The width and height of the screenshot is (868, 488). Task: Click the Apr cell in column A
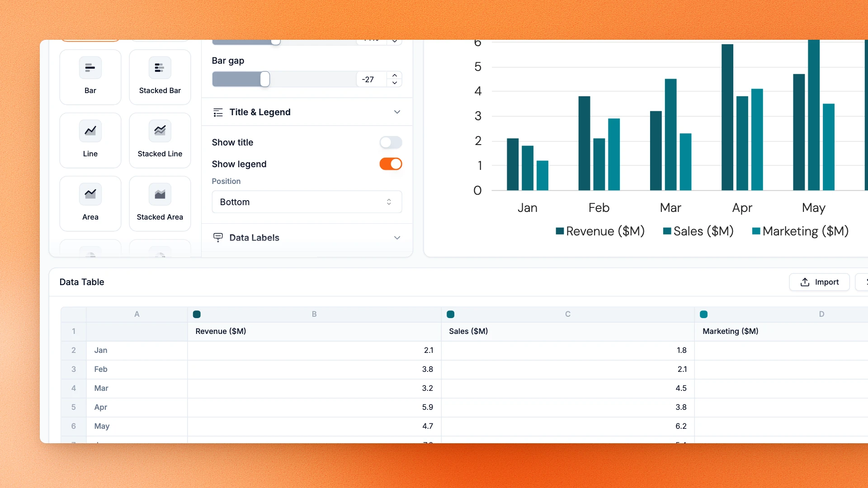(137, 407)
